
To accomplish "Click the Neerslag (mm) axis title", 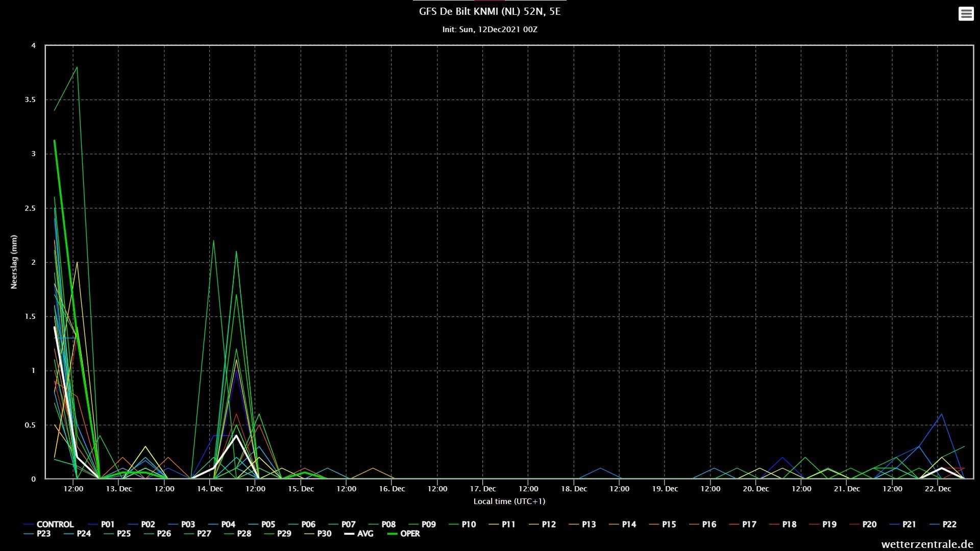I will 14,262.
